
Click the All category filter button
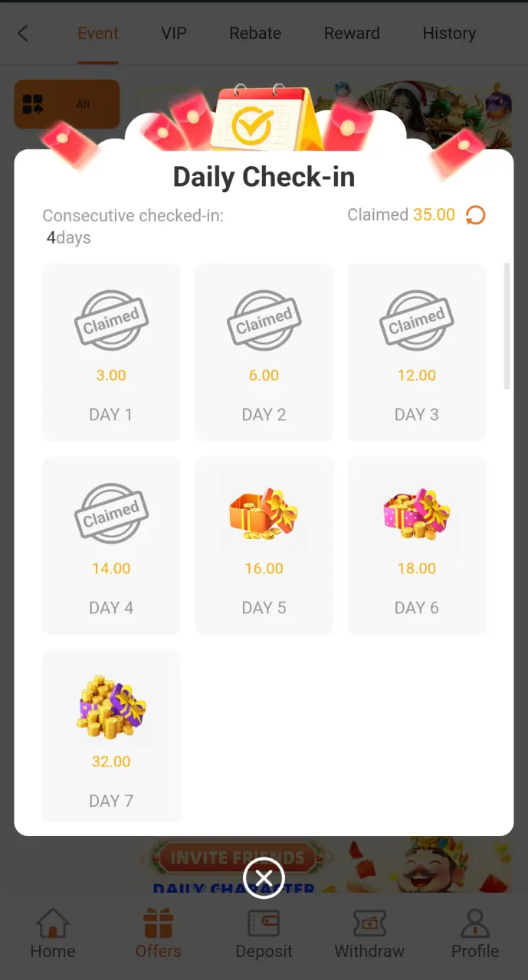point(67,104)
